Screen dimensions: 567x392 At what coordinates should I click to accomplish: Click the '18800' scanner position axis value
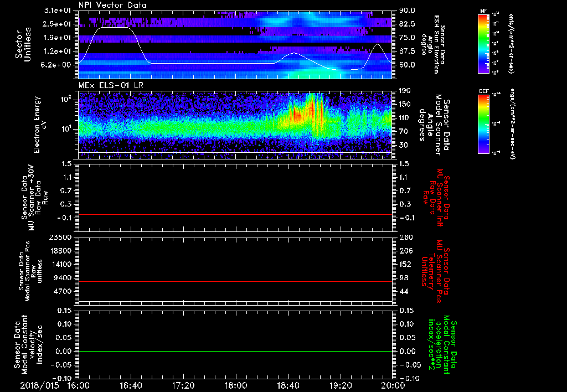62,251
